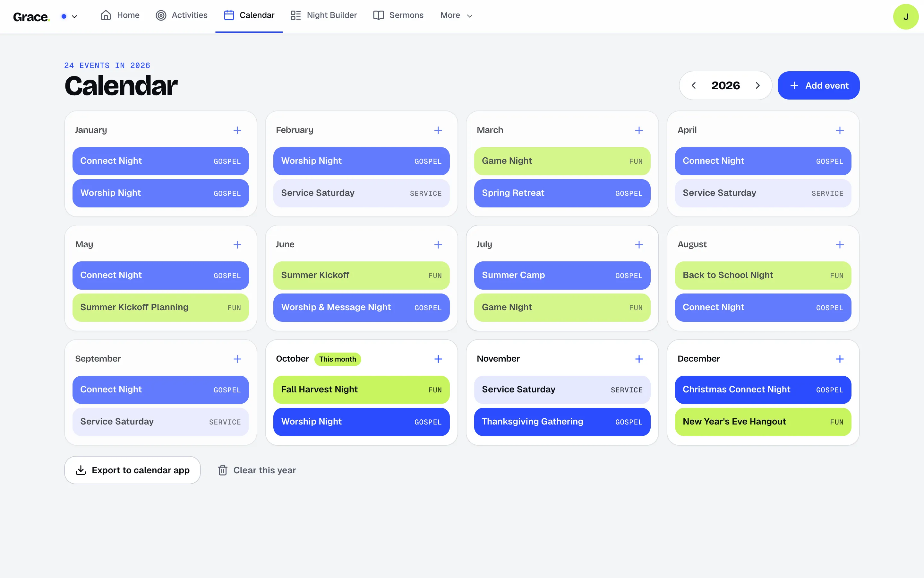The image size is (924, 578).
Task: Click the Add event button
Action: point(819,86)
